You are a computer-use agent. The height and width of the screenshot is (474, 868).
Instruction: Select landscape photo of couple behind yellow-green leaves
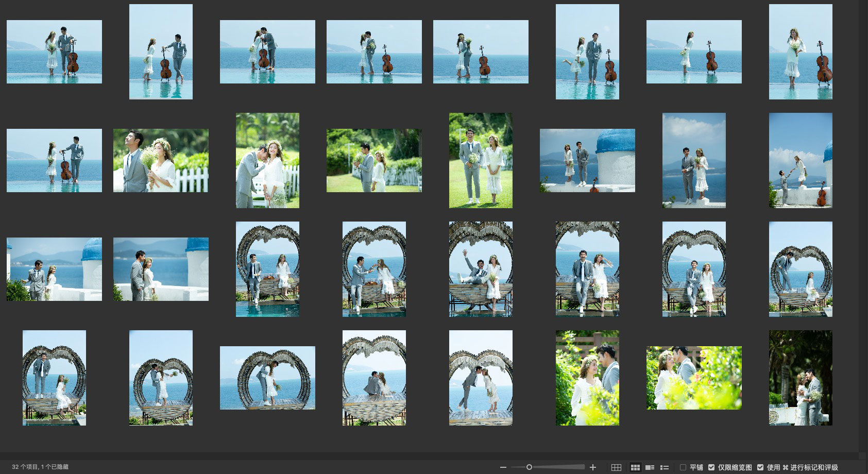click(x=694, y=378)
